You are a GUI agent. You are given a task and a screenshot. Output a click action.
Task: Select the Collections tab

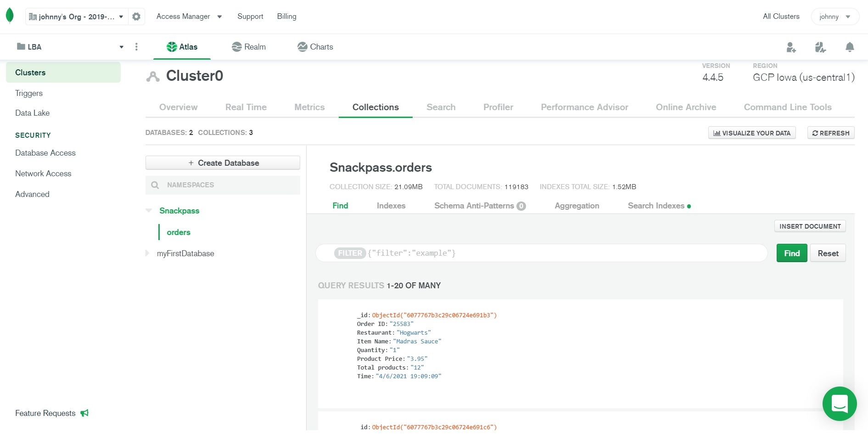click(x=375, y=107)
